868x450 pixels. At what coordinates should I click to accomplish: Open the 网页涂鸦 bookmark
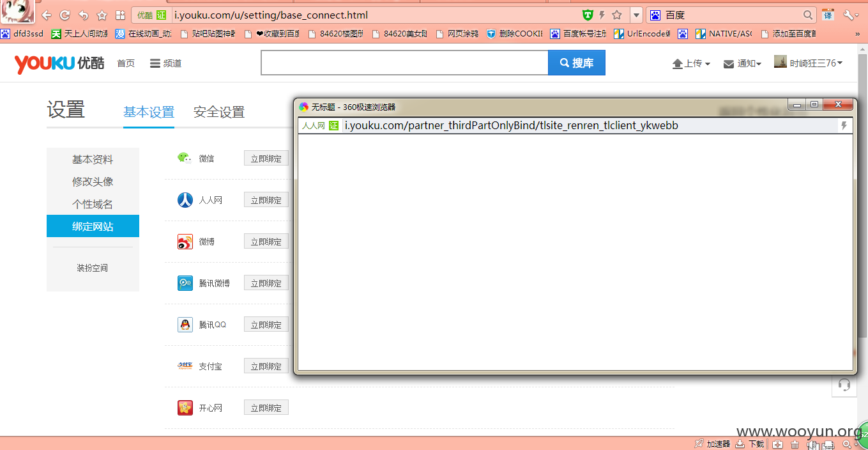(x=457, y=34)
